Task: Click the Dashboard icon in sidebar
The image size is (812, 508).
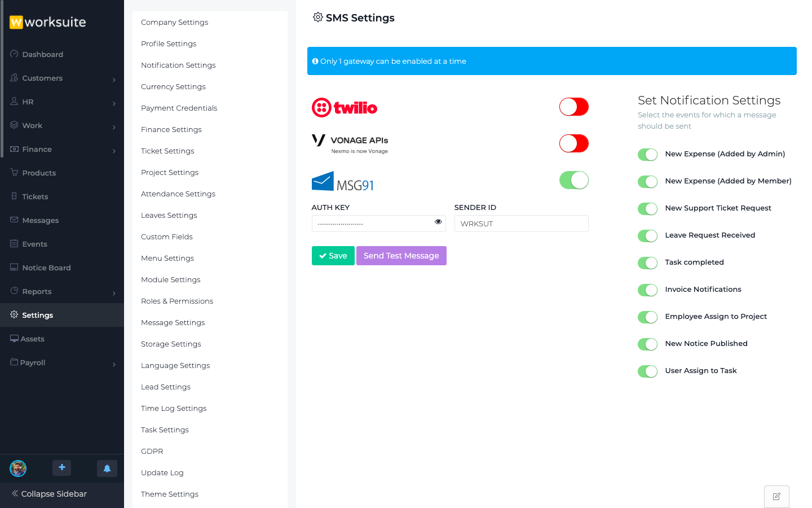Action: pos(14,54)
